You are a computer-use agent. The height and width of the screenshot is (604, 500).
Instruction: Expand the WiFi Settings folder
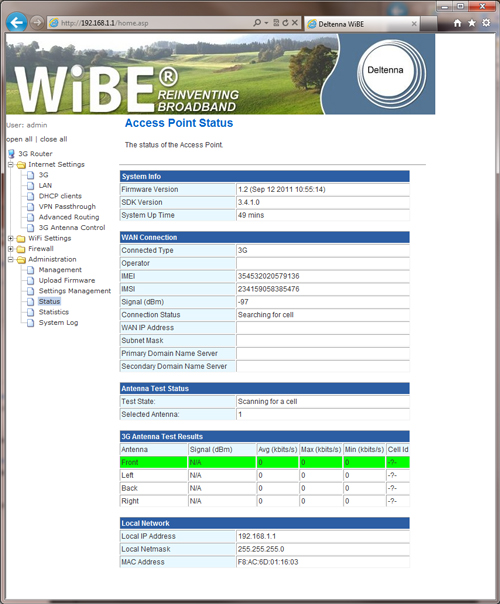11,238
